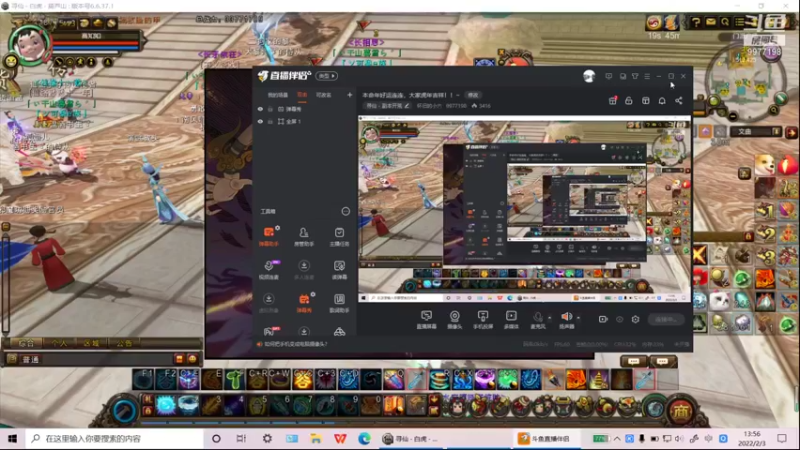
Task: Open the game mail envelope icon
Action: click(710, 22)
